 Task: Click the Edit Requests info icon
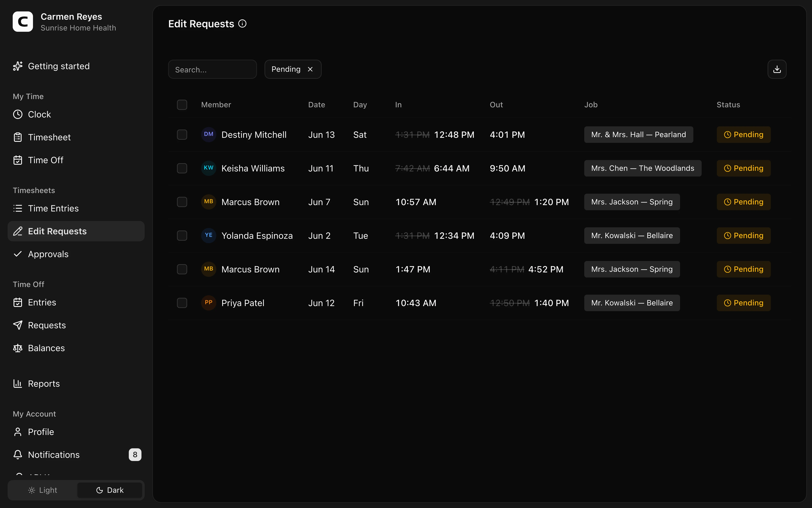coord(242,23)
